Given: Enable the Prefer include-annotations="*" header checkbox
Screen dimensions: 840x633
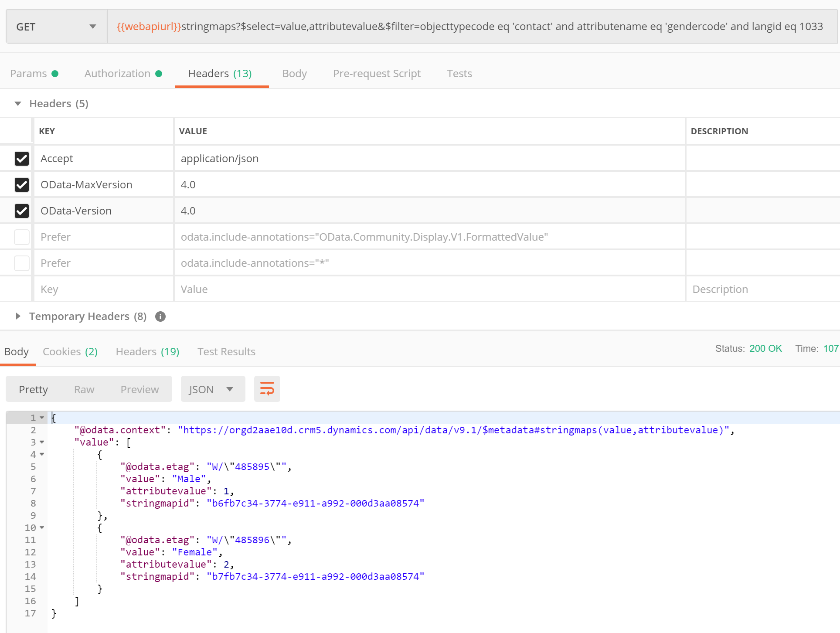Looking at the screenshot, I should click(22, 263).
